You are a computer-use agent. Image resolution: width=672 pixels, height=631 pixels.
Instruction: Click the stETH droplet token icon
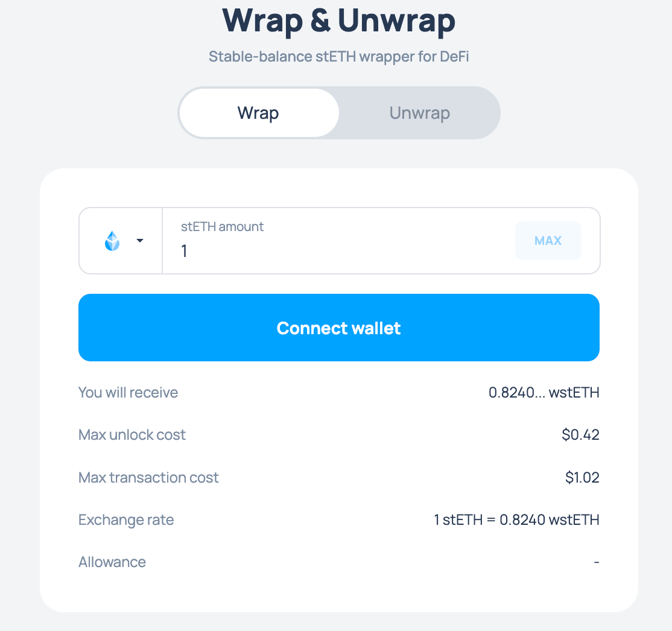112,241
